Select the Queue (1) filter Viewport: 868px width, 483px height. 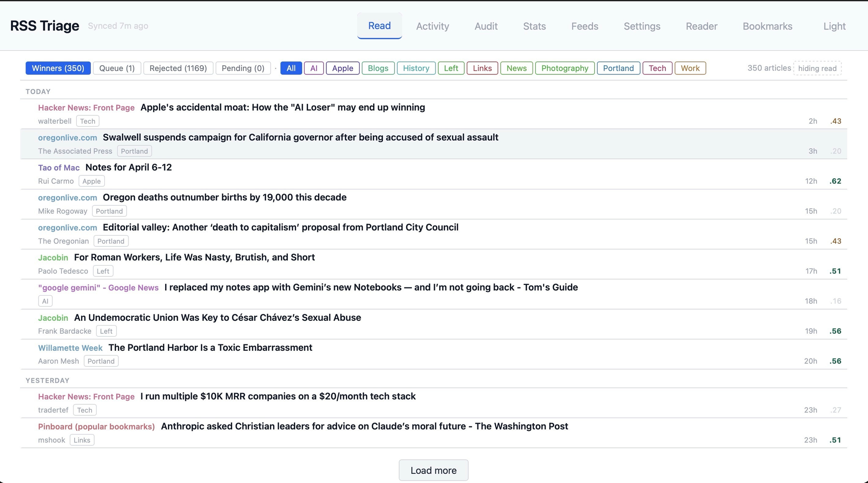(117, 68)
